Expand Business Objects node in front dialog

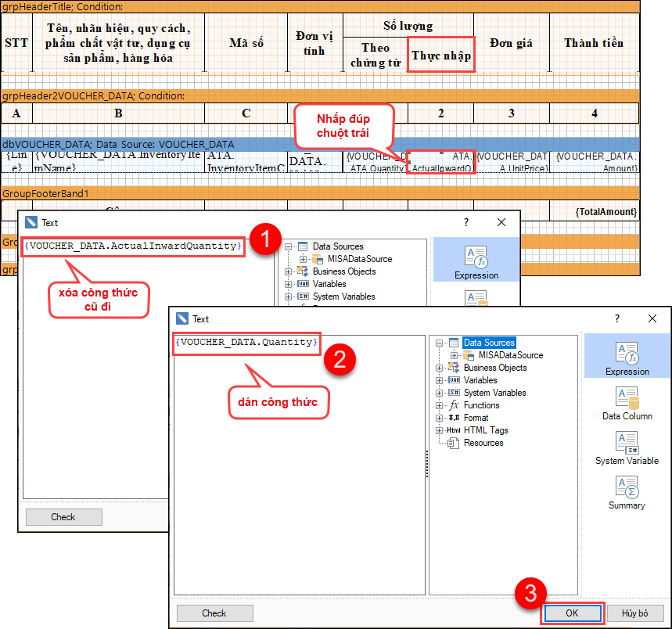[440, 368]
